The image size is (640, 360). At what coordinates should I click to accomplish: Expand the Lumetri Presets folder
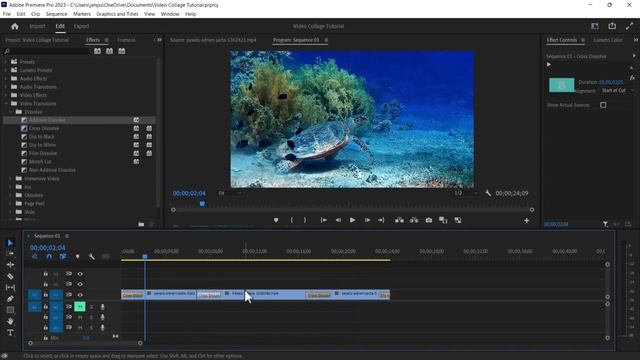pos(6,70)
